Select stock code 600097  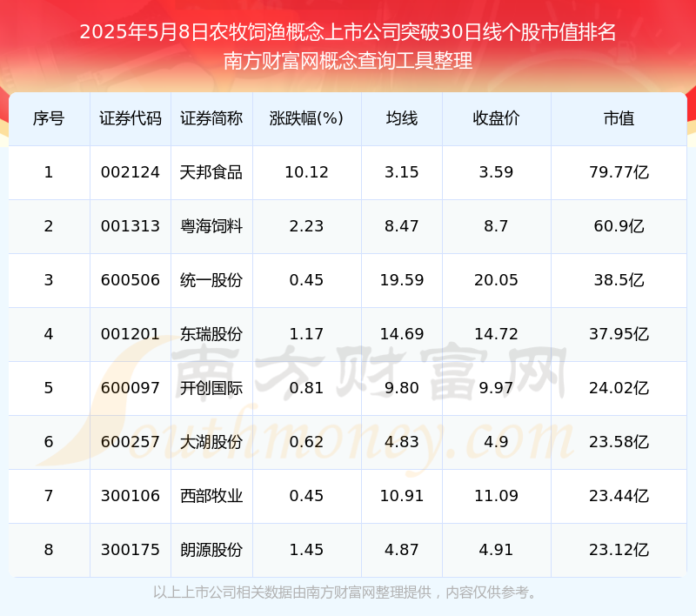tap(130, 388)
